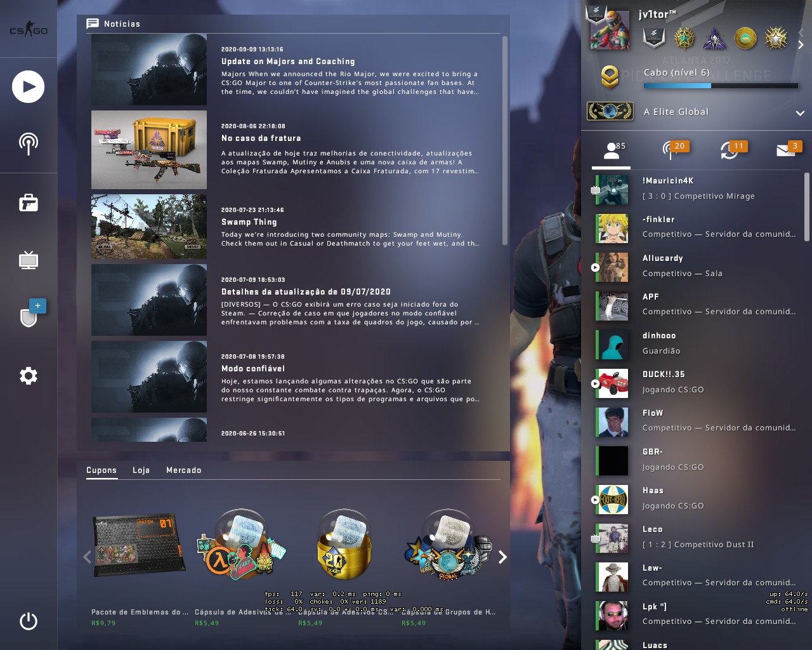The width and height of the screenshot is (812, 650).
Task: Click friend Haas avatar
Action: click(x=613, y=500)
